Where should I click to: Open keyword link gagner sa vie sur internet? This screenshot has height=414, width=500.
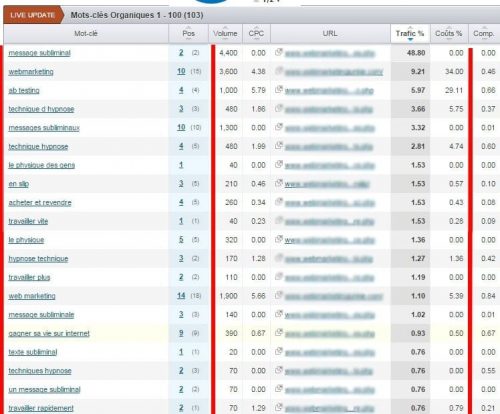(49, 333)
